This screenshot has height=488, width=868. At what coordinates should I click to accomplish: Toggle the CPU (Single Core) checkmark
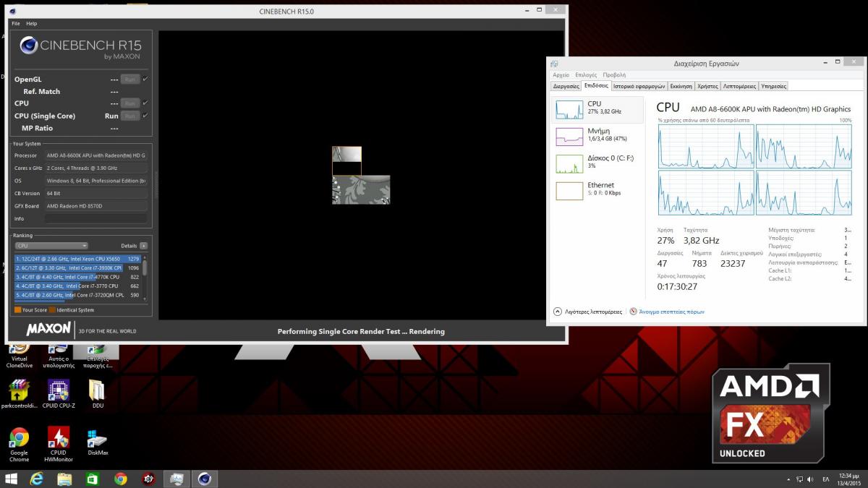[x=145, y=116]
